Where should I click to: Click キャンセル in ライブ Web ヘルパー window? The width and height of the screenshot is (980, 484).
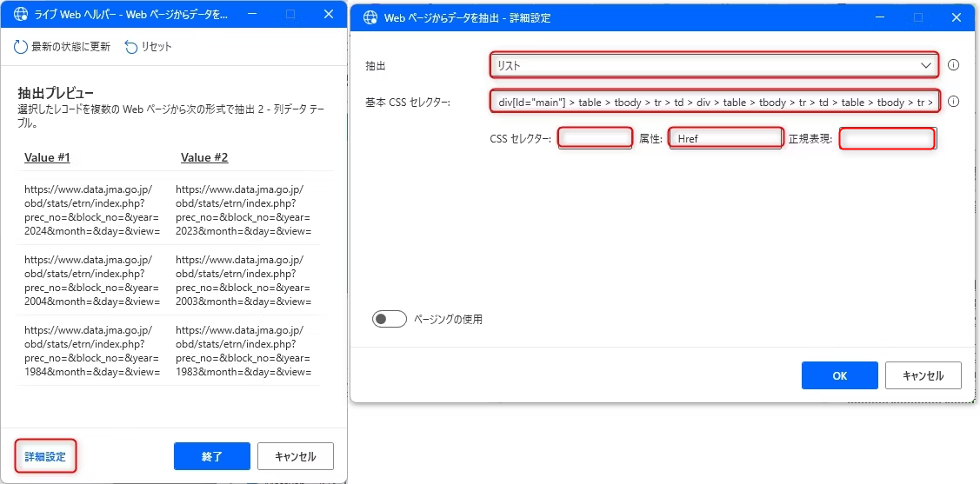(296, 456)
